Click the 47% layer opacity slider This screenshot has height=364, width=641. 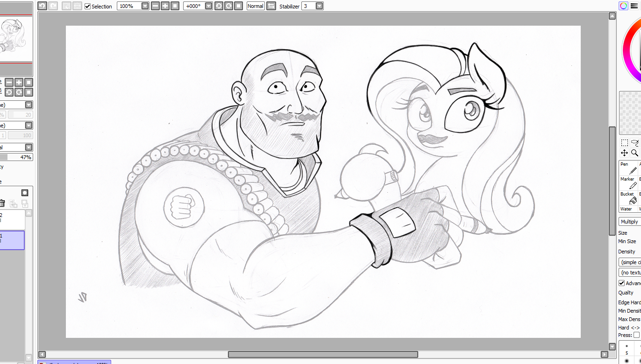pos(16,157)
